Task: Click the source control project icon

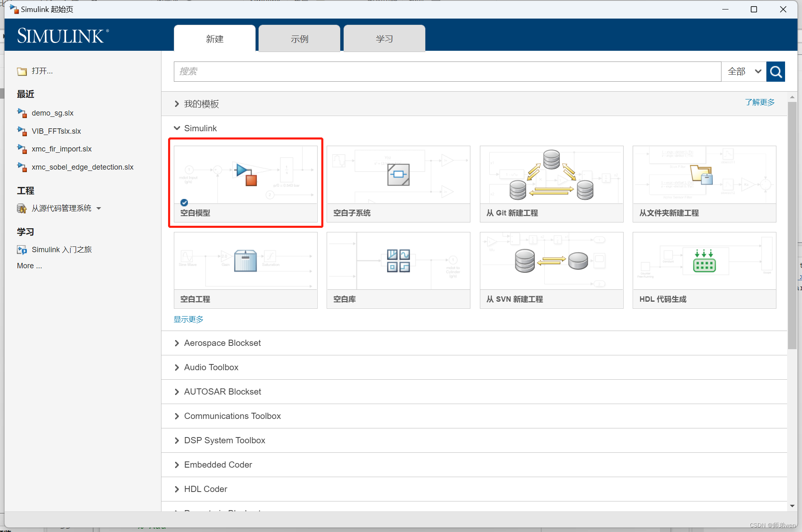Action: (x=22, y=208)
